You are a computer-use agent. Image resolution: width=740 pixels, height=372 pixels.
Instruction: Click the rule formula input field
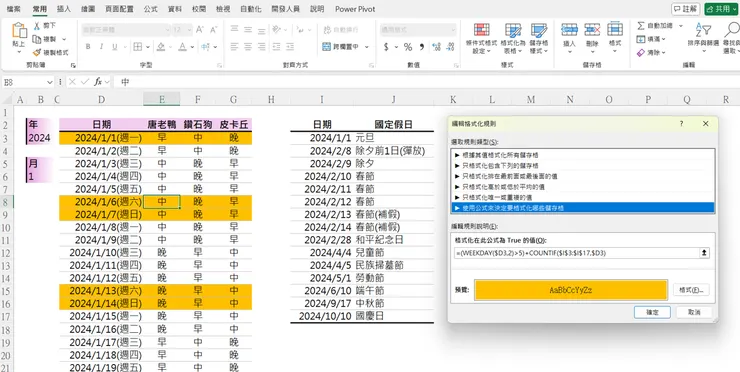pyautogui.click(x=576, y=253)
